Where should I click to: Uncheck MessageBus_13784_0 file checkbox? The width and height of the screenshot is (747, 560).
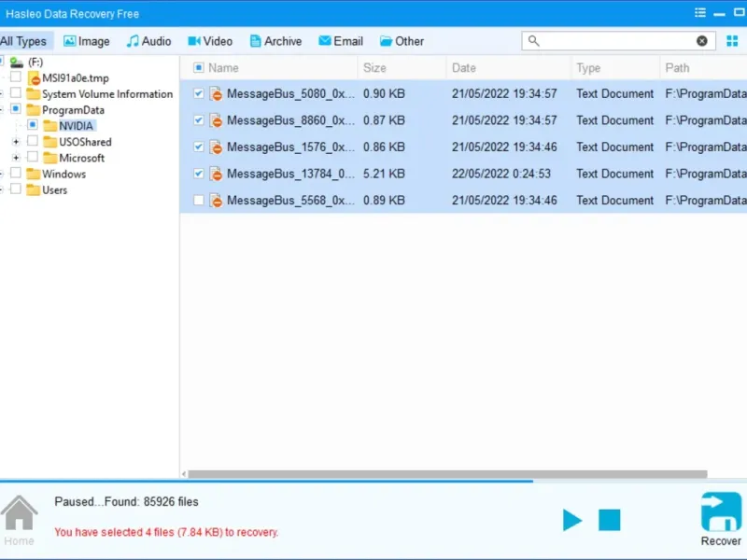click(199, 174)
